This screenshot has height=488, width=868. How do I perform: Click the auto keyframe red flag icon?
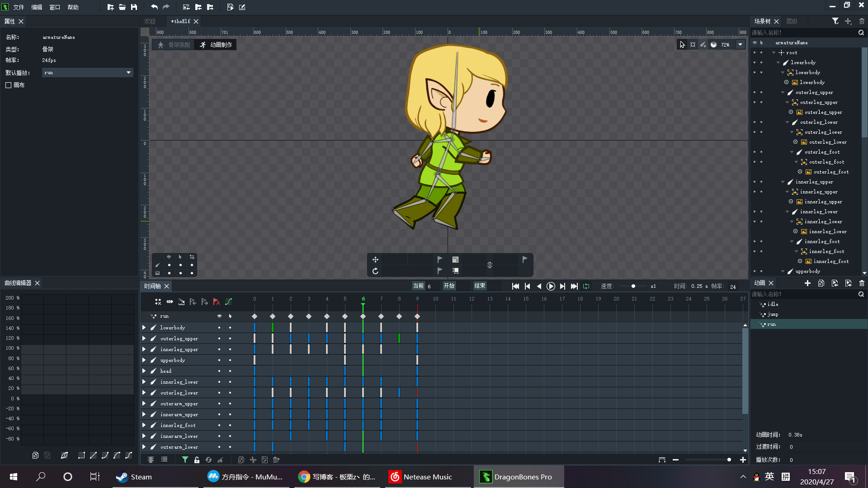[x=217, y=302]
